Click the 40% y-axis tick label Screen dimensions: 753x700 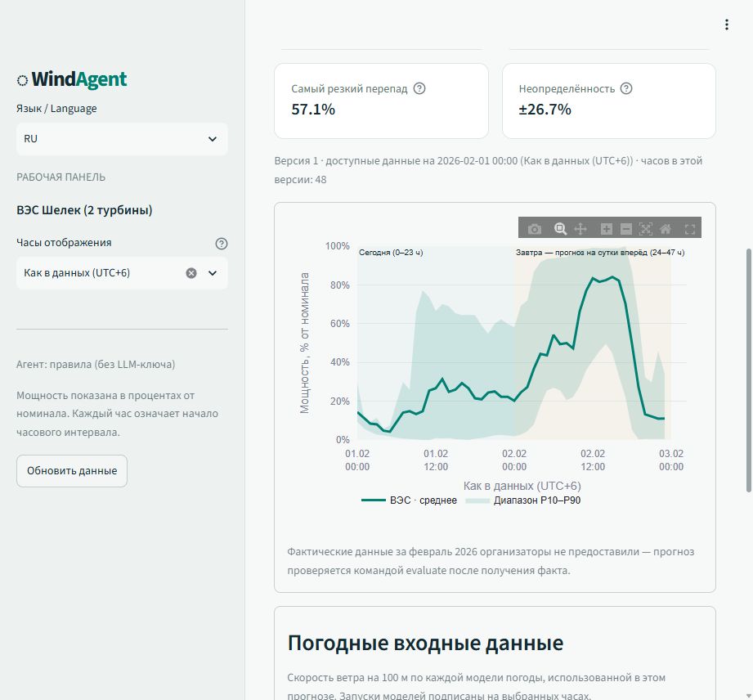[339, 361]
